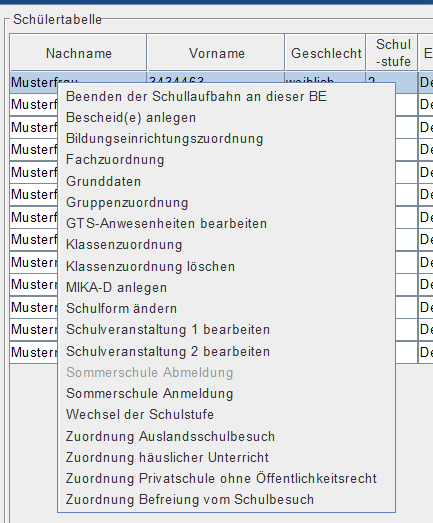Select GTS-Anwesenheiten bearbeiten
Viewport: 433px width, 523px height.
[x=227, y=223]
